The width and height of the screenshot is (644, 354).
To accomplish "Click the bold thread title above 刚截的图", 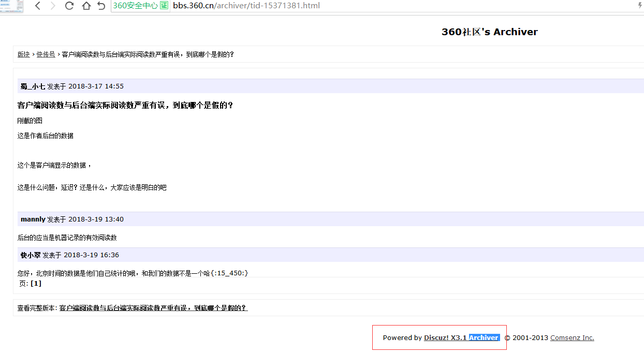I will [x=125, y=105].
